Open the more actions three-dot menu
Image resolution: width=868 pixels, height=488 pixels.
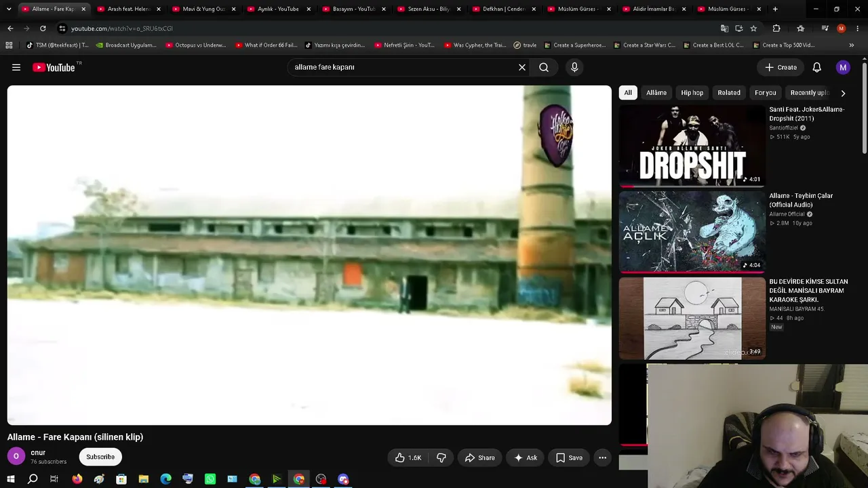point(602,457)
